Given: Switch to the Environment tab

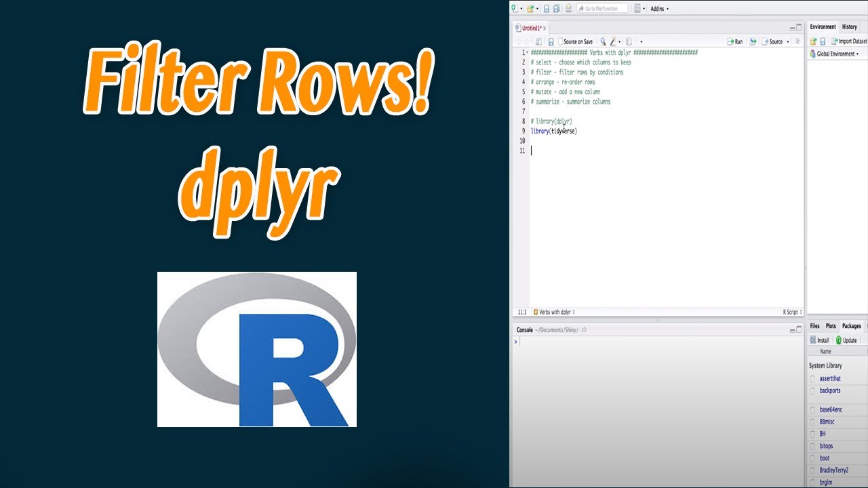Looking at the screenshot, I should point(823,27).
